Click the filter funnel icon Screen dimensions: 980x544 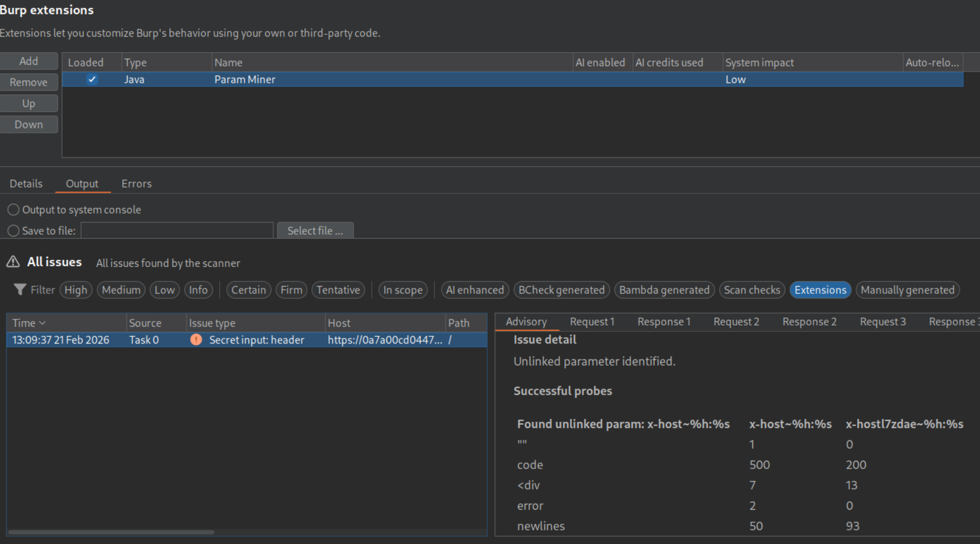click(20, 289)
